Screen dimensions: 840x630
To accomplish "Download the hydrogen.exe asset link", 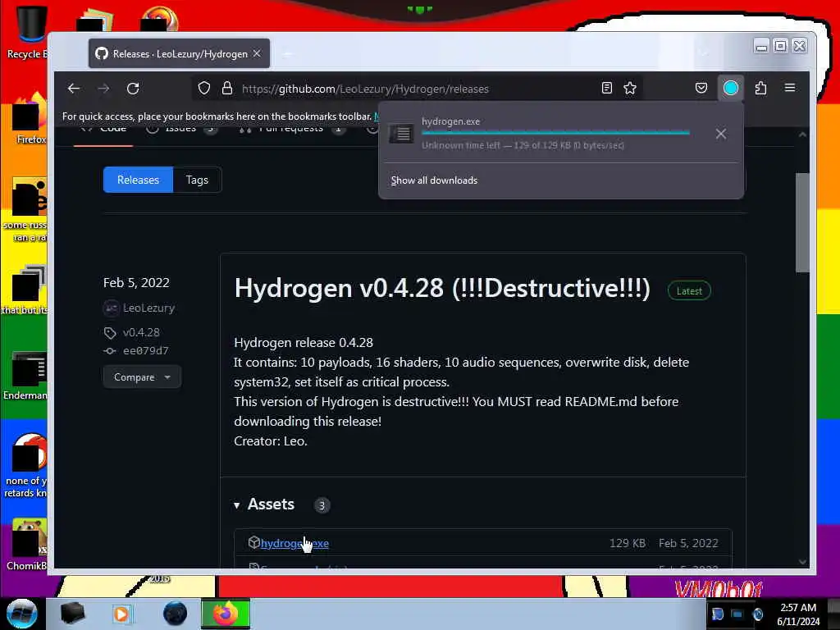I will (x=294, y=543).
